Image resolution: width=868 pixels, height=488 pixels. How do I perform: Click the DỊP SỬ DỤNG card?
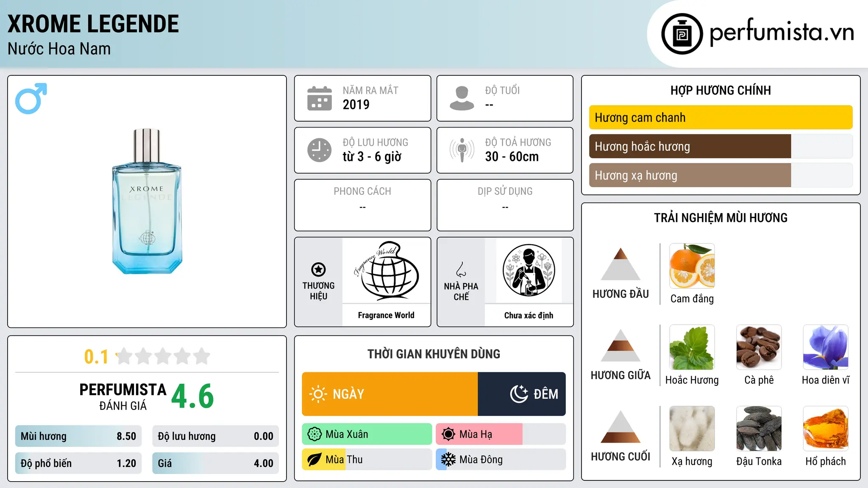click(x=505, y=205)
